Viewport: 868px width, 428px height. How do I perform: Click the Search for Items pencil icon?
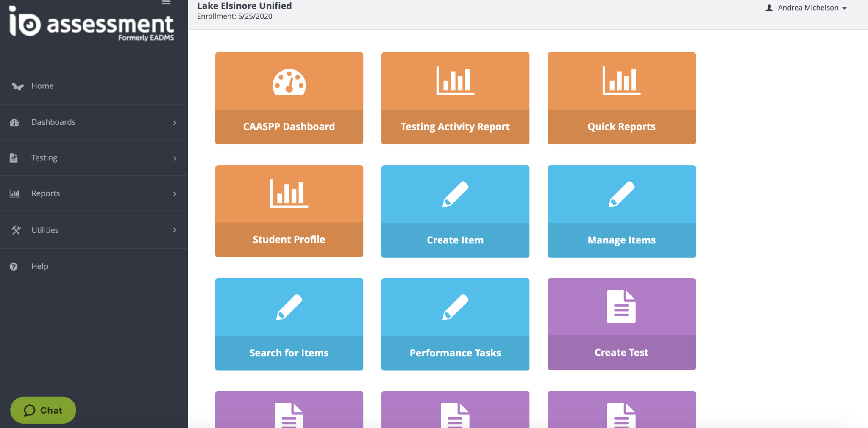(x=289, y=307)
